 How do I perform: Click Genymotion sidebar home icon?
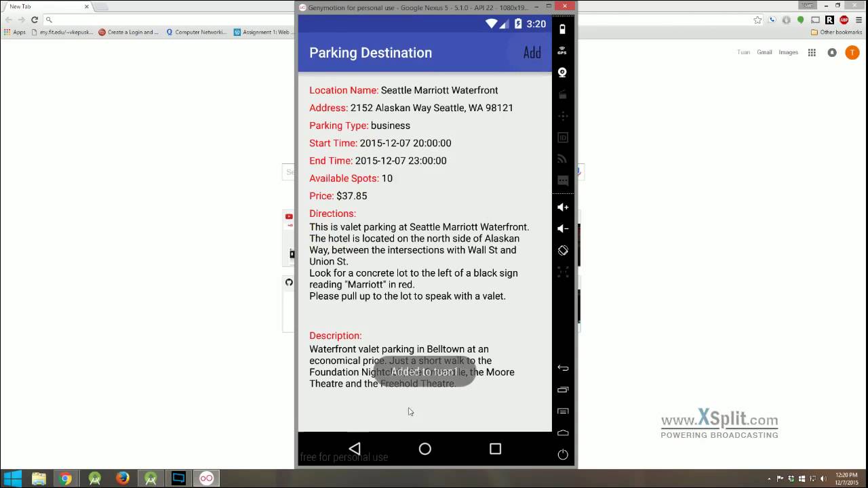coord(563,432)
